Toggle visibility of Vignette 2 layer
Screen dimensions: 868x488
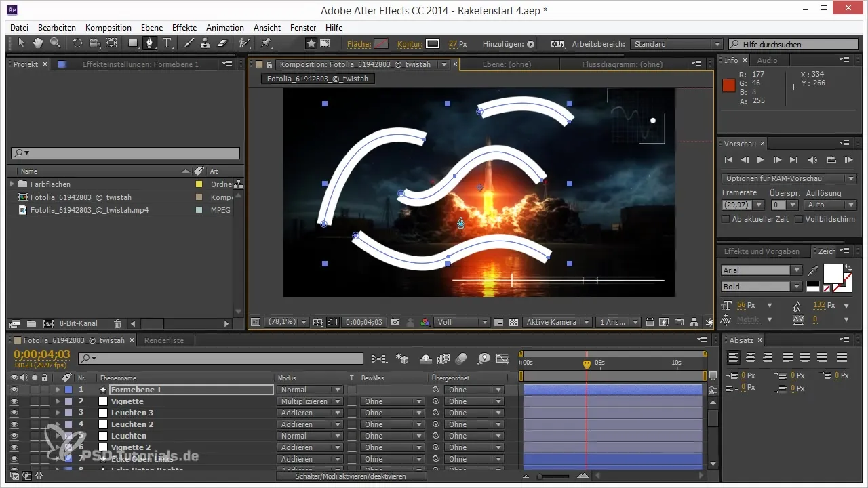coord(14,447)
